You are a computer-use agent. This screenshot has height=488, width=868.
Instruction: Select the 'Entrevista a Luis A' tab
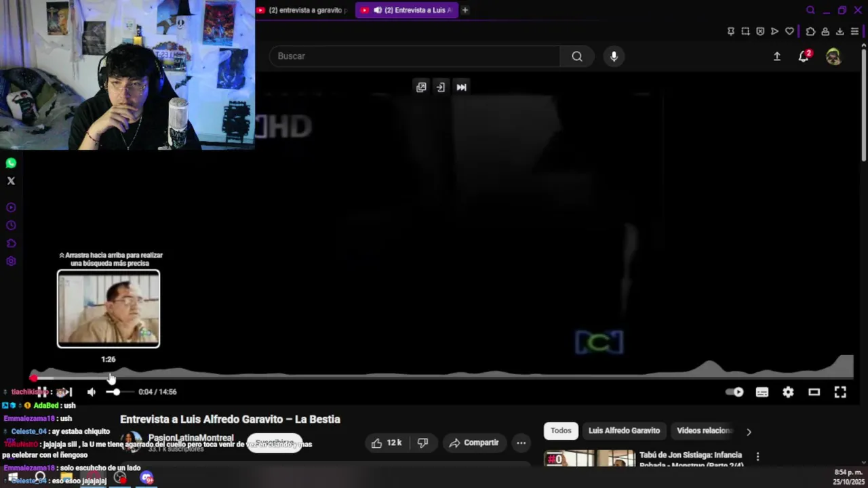click(x=407, y=10)
